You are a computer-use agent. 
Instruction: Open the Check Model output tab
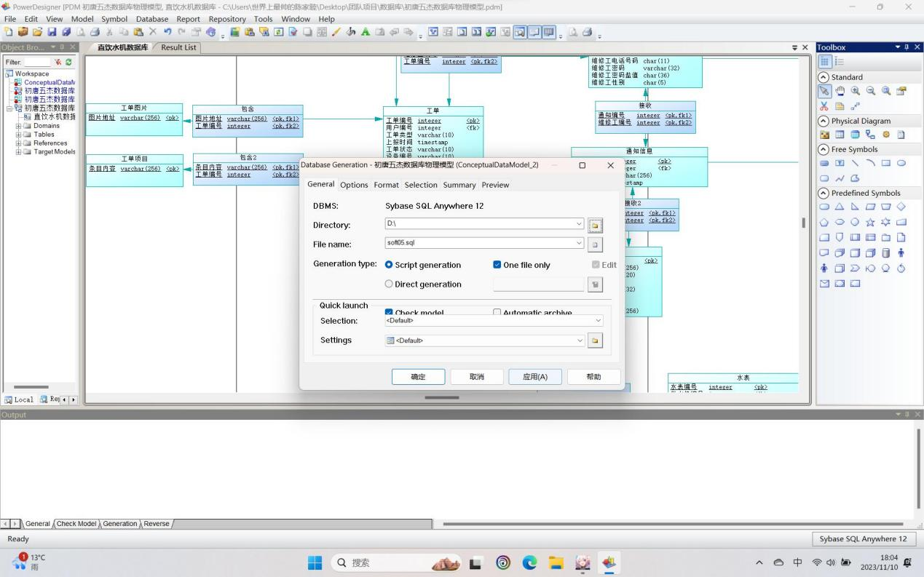click(76, 523)
